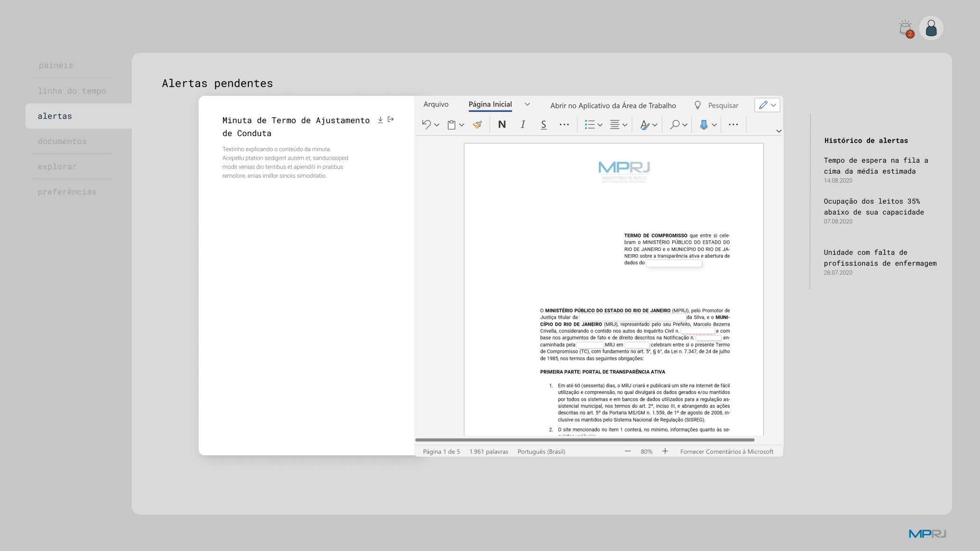980x551 pixels.
Task: Expand the ribbon with the corner chevron
Action: click(779, 131)
